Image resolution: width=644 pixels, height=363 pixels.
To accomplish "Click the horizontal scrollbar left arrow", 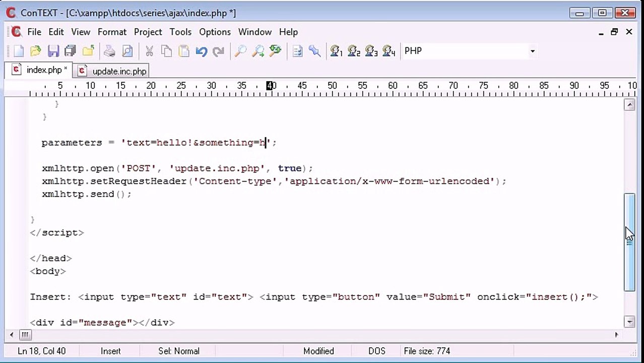I will [12, 334].
